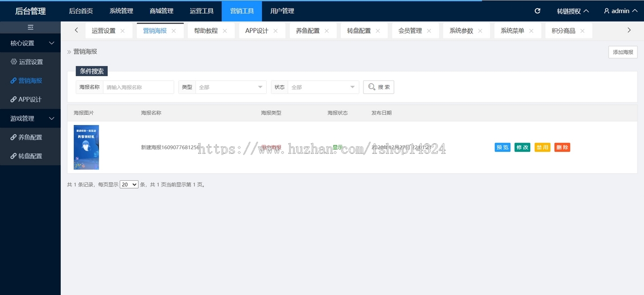Collapse the 游戏管理 sidebar group
The width and height of the screenshot is (644, 295).
click(x=30, y=119)
